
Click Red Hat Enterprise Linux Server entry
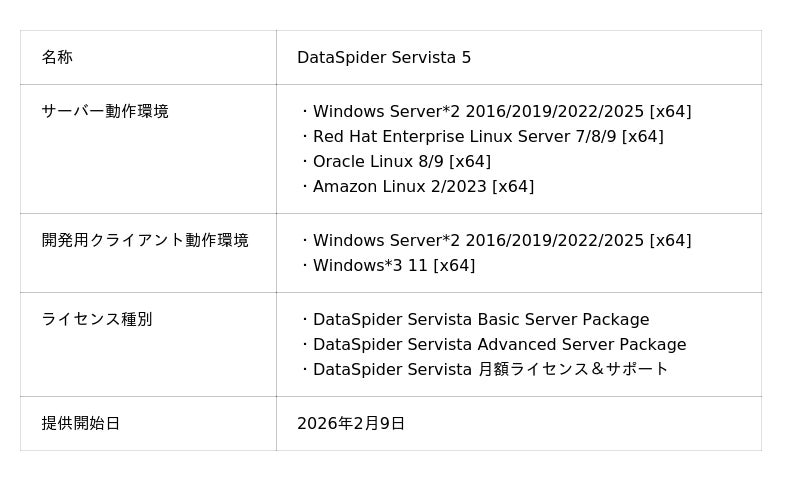pyautogui.click(x=488, y=137)
